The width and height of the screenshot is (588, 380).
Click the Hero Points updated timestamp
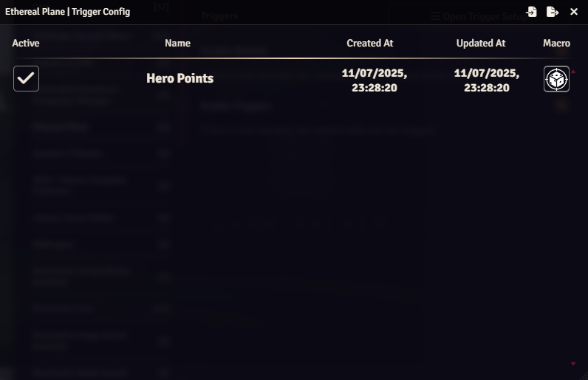click(487, 80)
